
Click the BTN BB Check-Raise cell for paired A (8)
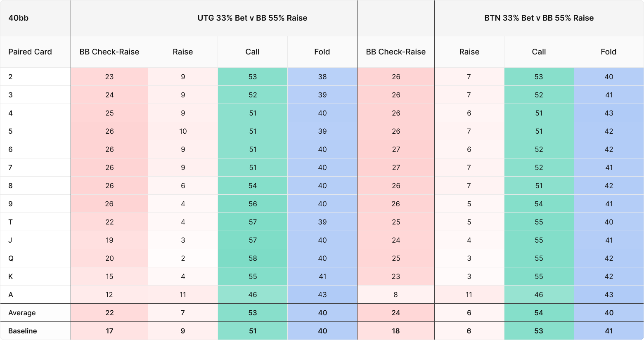(396, 295)
